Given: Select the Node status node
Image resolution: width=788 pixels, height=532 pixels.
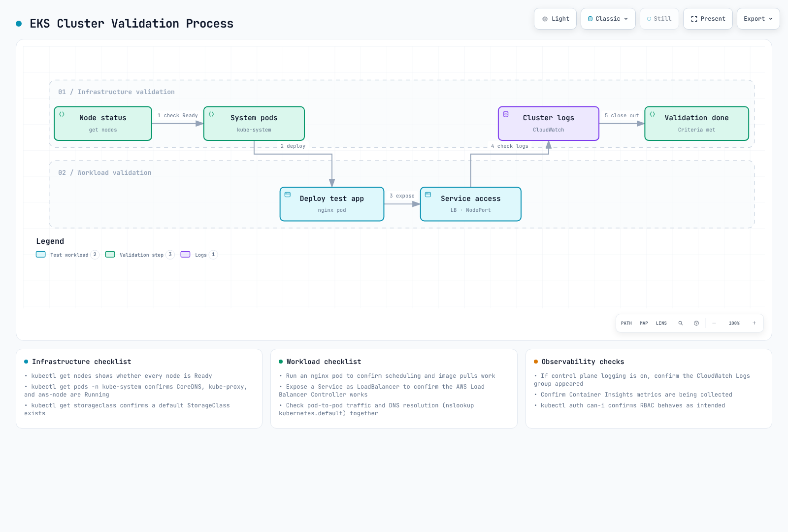Looking at the screenshot, I should (103, 124).
